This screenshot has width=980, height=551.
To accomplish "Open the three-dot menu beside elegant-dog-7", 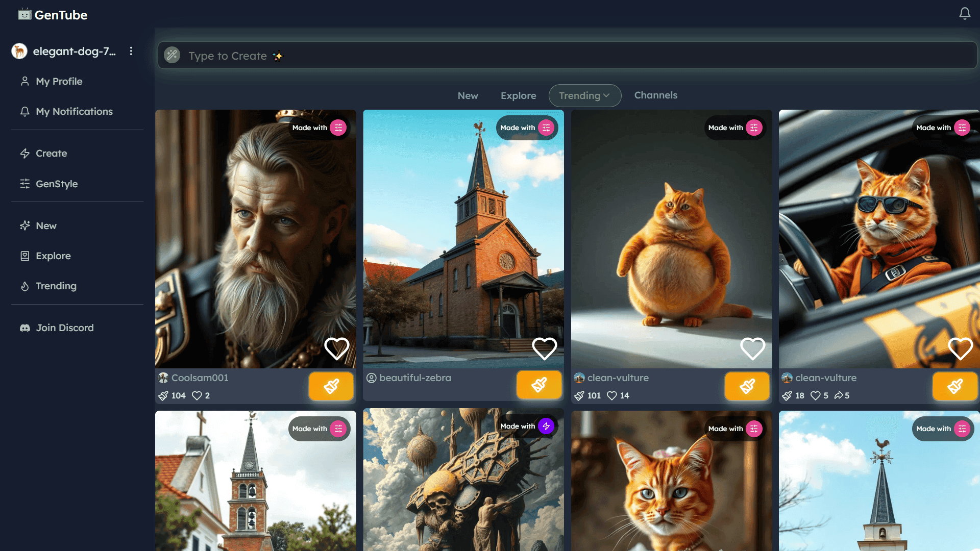I will tap(131, 51).
